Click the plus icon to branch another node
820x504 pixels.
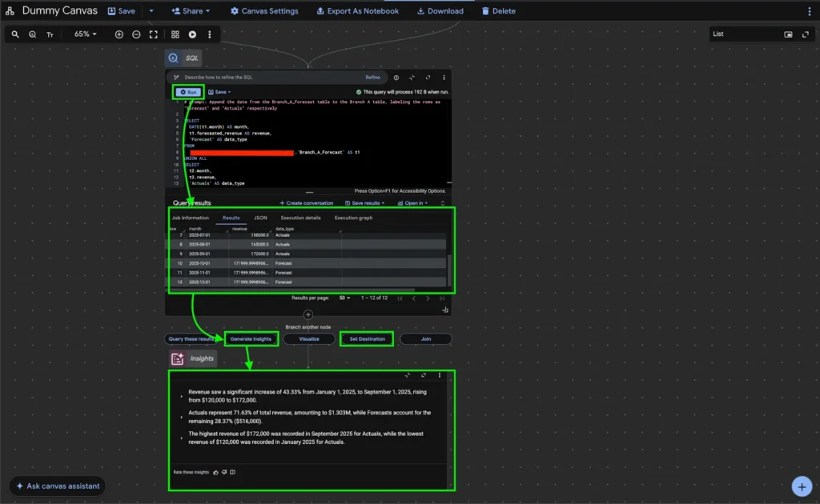tap(308, 315)
